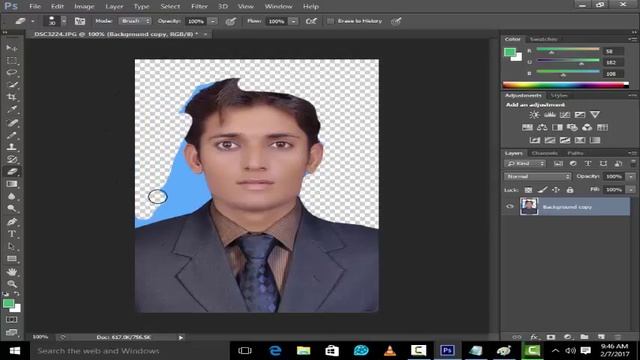Select the Hand tool
Image resolution: width=640 pixels, height=360 pixels.
11,271
